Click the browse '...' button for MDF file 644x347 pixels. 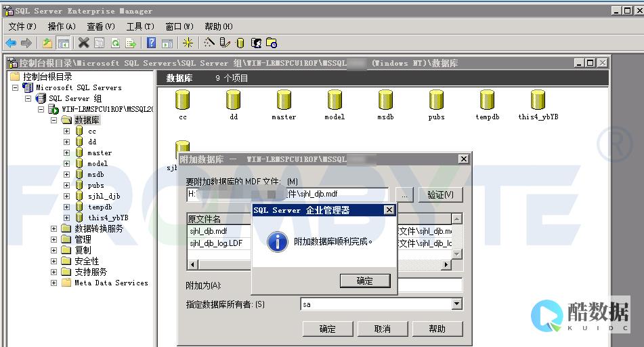(x=404, y=195)
